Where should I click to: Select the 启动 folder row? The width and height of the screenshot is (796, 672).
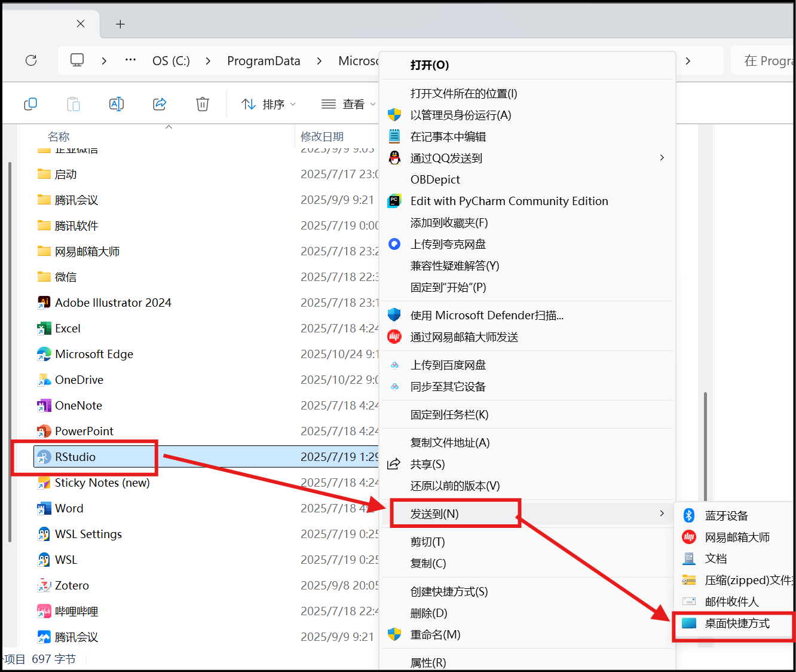click(207, 174)
